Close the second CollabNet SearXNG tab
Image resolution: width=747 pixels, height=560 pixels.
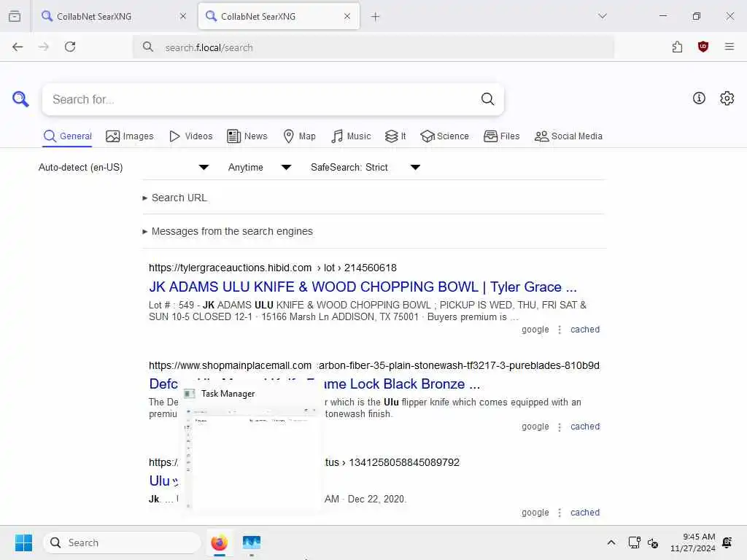(x=347, y=16)
